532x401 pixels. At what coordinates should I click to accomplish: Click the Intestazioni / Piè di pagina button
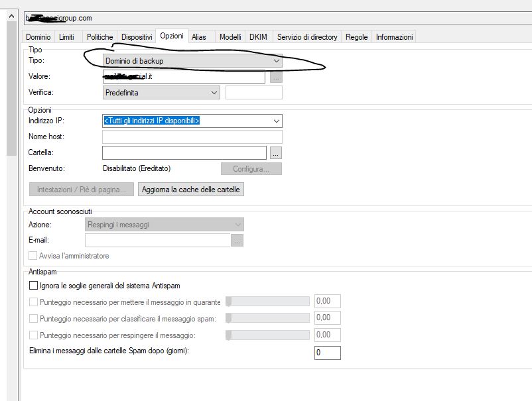point(82,190)
